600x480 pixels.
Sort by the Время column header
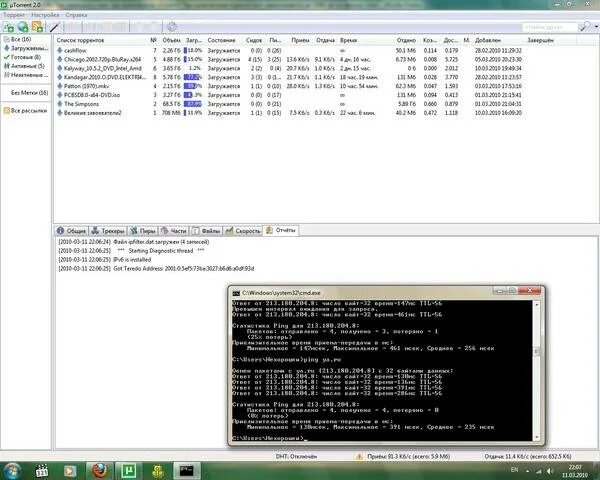point(348,40)
